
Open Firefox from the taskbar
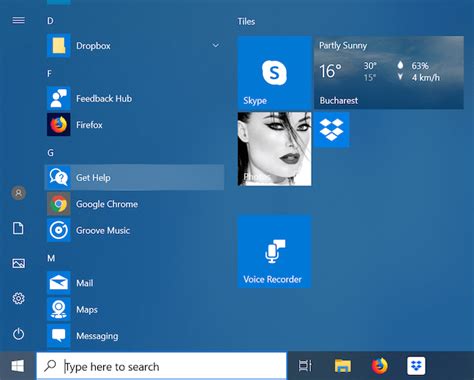[x=380, y=366]
